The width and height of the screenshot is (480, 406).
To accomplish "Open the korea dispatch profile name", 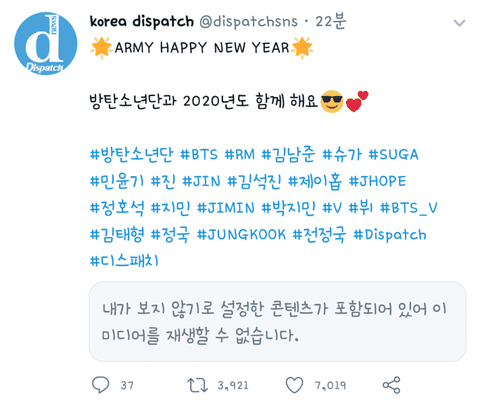I will (142, 22).
